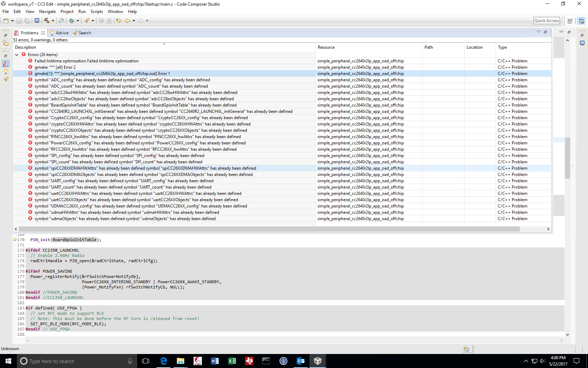The height and width of the screenshot is (368, 588).
Task: Open the Save toolbar icon
Action: tap(19, 21)
